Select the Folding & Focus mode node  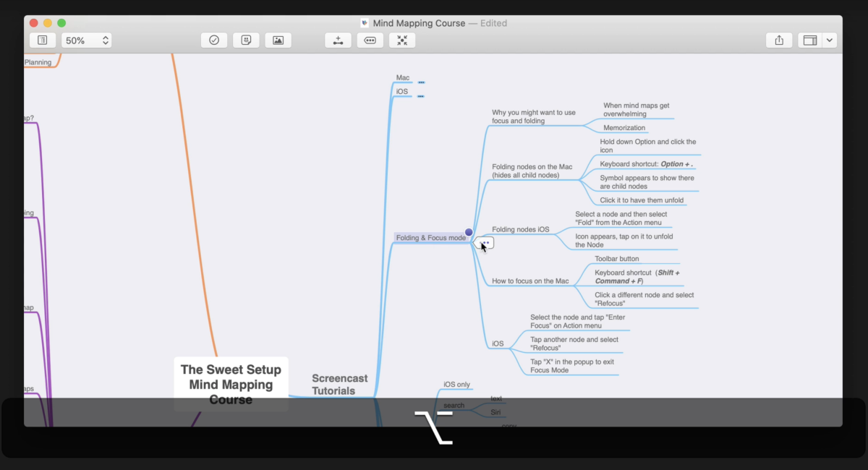click(x=431, y=238)
